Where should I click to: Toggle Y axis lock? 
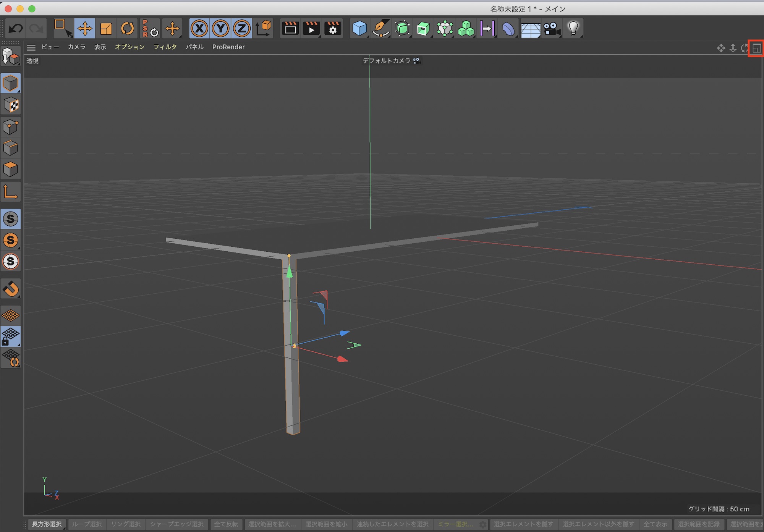pos(220,28)
